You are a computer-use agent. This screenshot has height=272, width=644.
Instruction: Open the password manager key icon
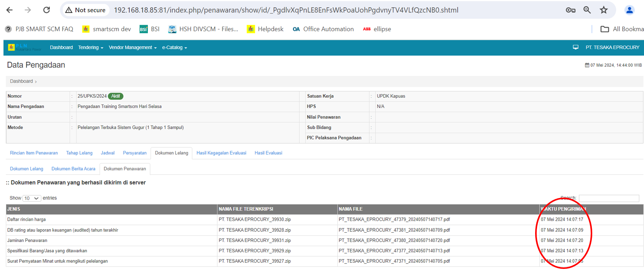pyautogui.click(x=570, y=10)
